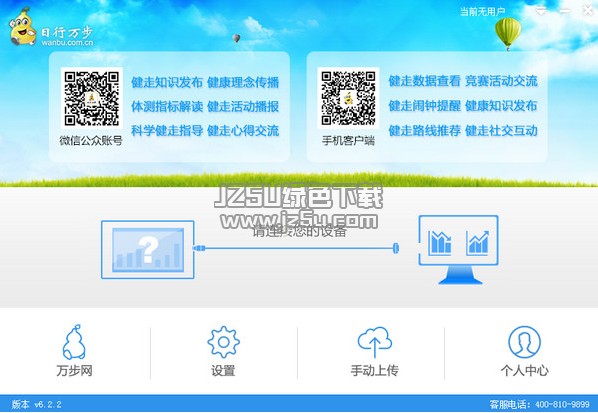
Task: Click the 健走路线推荐 text
Action: [424, 130]
